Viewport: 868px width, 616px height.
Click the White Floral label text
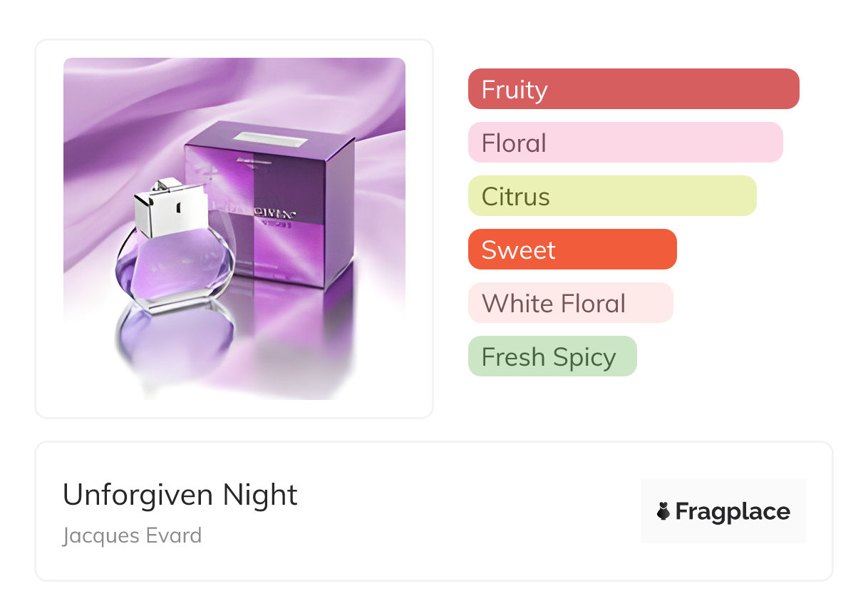554,304
